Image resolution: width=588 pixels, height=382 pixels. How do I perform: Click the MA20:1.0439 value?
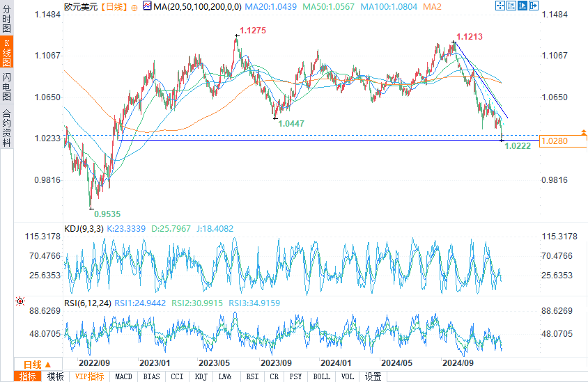click(x=271, y=7)
